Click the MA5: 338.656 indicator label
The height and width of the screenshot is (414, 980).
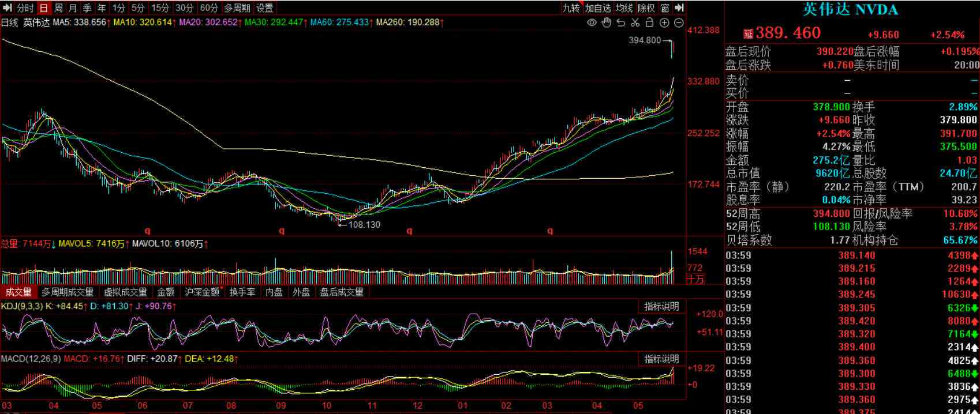[x=80, y=22]
